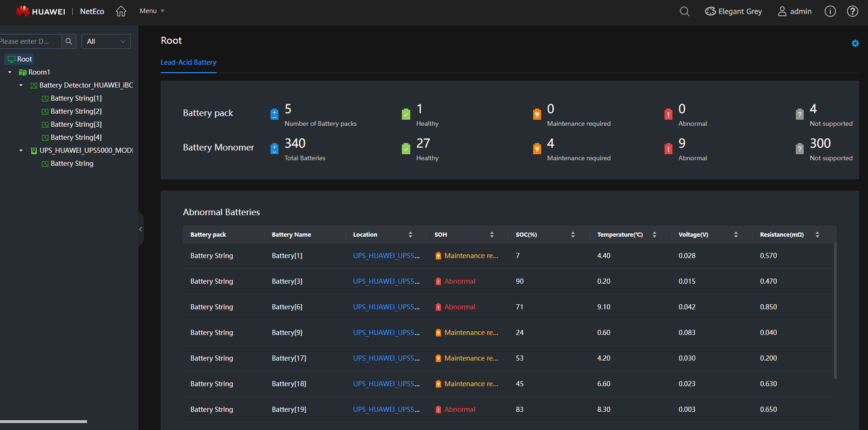
Task: Click the horizontal scrollbar in tree panel
Action: point(43,422)
